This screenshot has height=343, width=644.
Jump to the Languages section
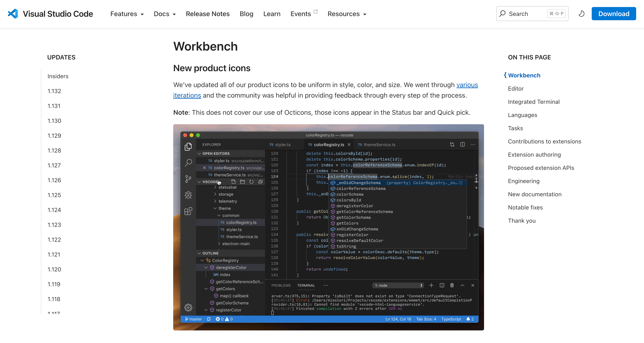(x=522, y=115)
